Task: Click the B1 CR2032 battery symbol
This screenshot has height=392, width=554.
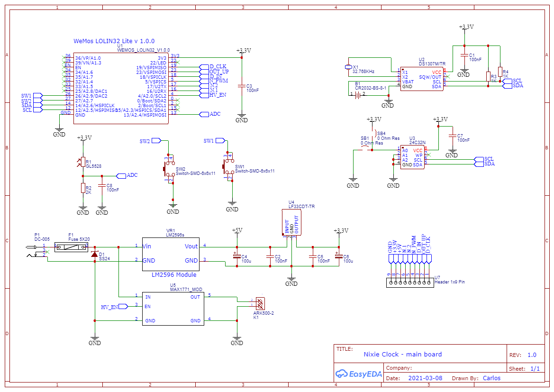Action: (358, 95)
